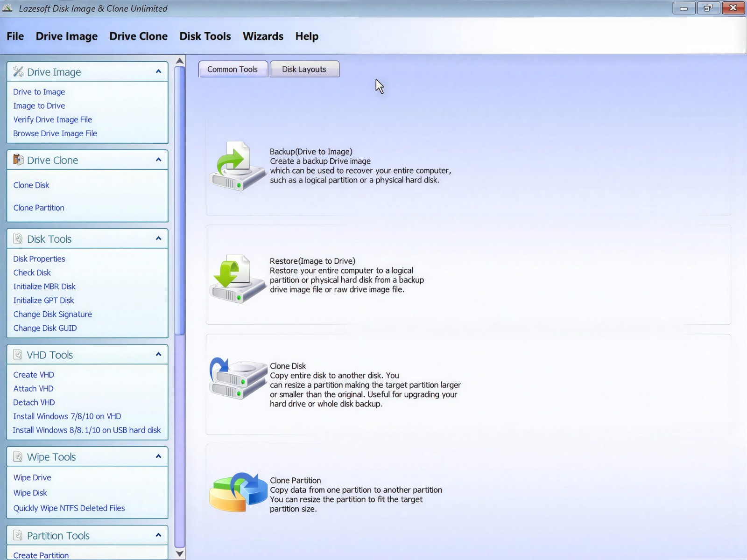Select Change Disk GUID

[45, 328]
